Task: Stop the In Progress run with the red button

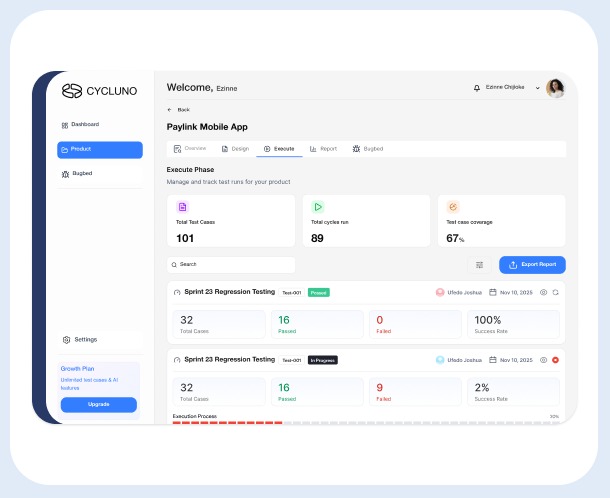Action: [556, 360]
